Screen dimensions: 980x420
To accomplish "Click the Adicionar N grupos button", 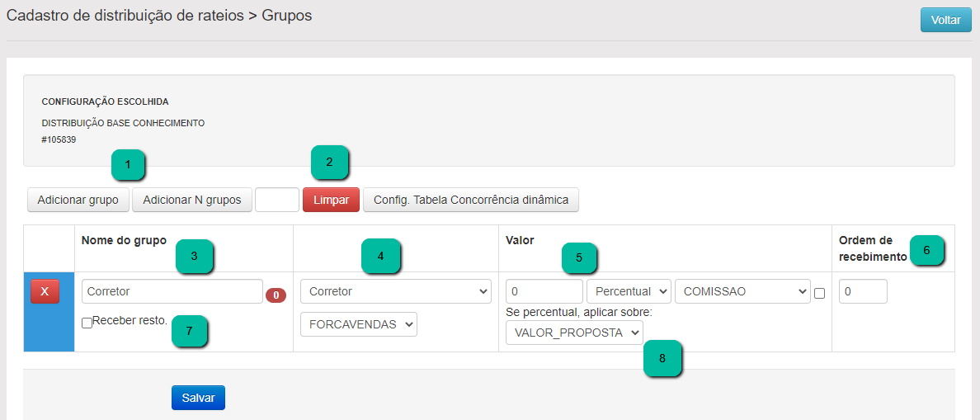I will coord(192,200).
